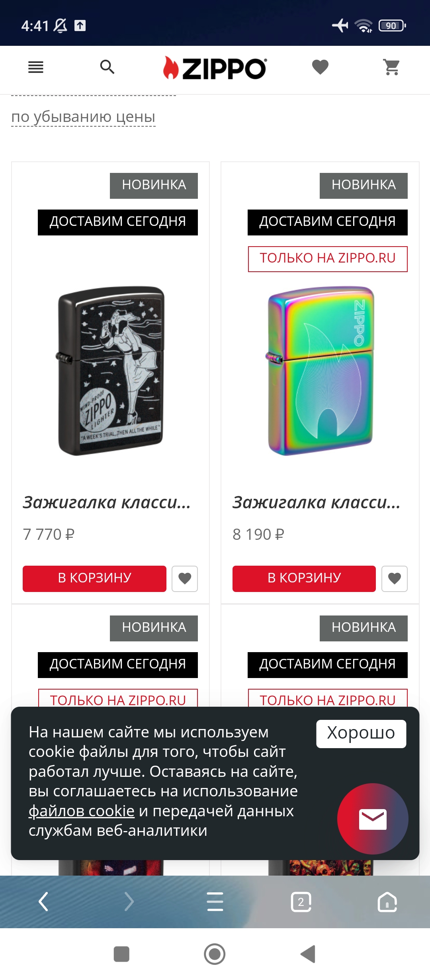
Task: Toggle favorite on 8 190 ₽ lighter
Action: click(x=395, y=578)
